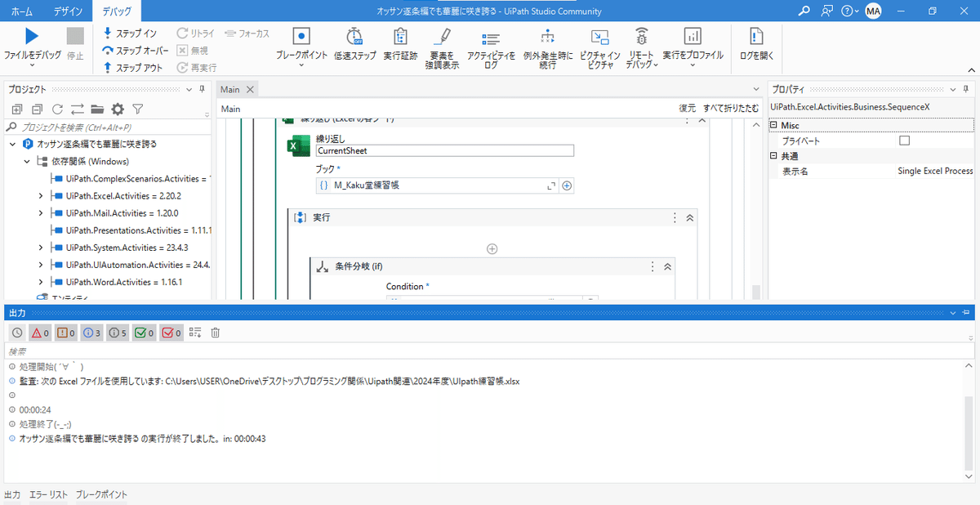
Task: Click ステップ オーバー in debug ribbon
Action: pos(135,51)
